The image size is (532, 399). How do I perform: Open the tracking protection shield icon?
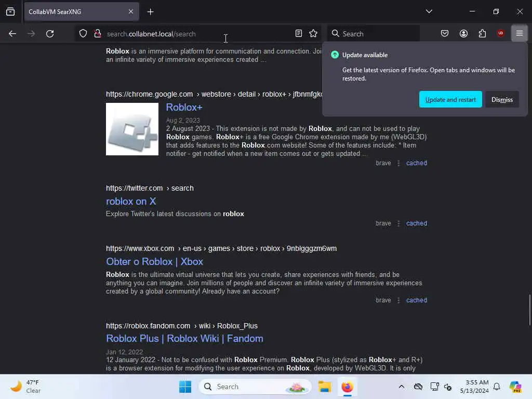[83, 34]
